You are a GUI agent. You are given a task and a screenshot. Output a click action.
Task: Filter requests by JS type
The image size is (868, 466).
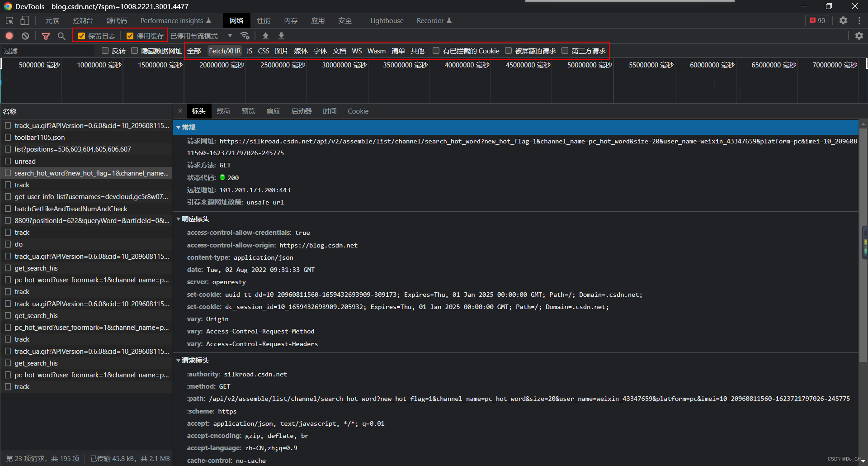click(x=249, y=51)
